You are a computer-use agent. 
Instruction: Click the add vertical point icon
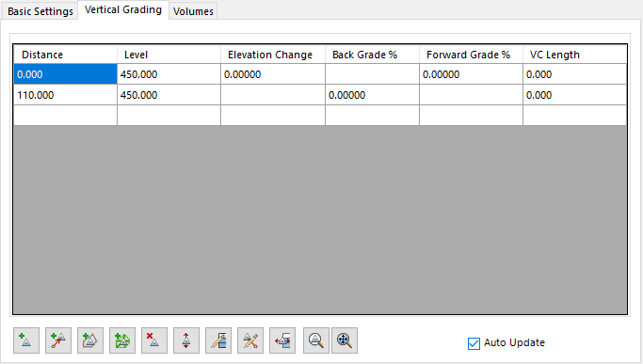26,340
